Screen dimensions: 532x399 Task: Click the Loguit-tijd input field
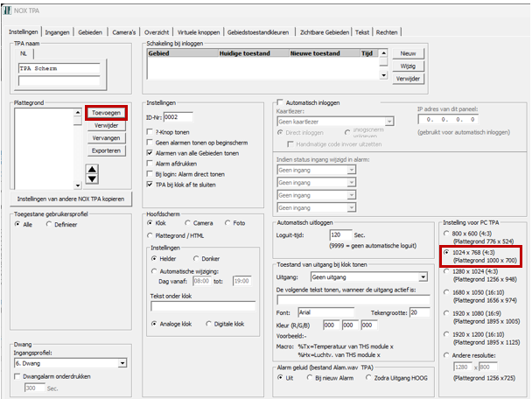coord(341,234)
